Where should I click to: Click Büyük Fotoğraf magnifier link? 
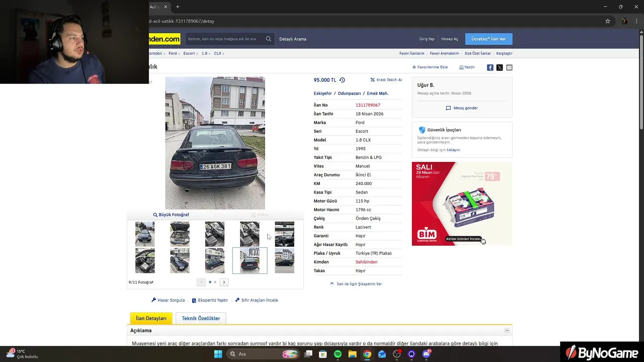[x=171, y=215]
